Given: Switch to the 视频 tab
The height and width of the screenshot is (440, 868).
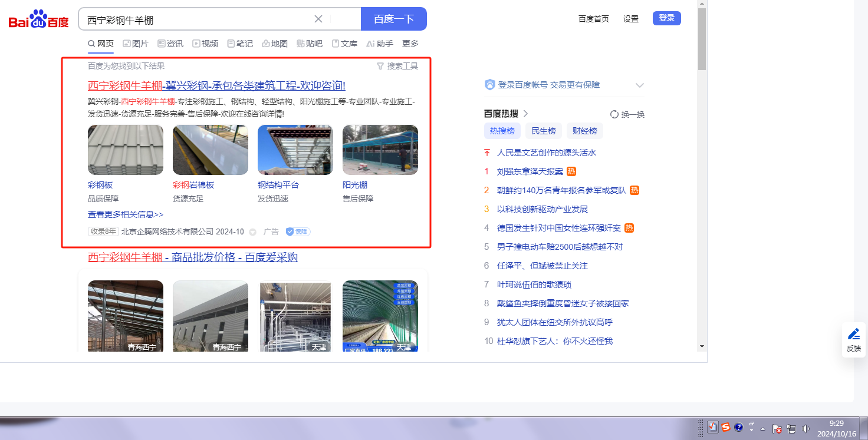Looking at the screenshot, I should point(205,44).
